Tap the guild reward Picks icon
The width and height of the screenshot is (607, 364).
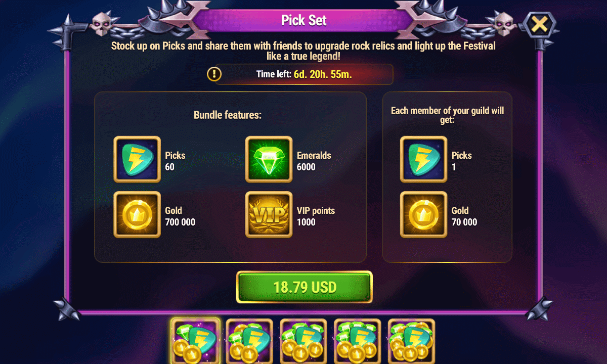pos(424,159)
